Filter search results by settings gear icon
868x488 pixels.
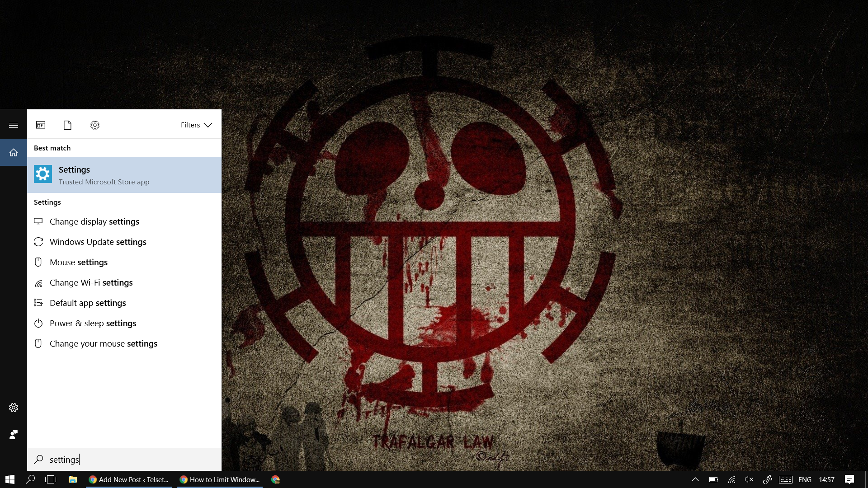click(94, 125)
